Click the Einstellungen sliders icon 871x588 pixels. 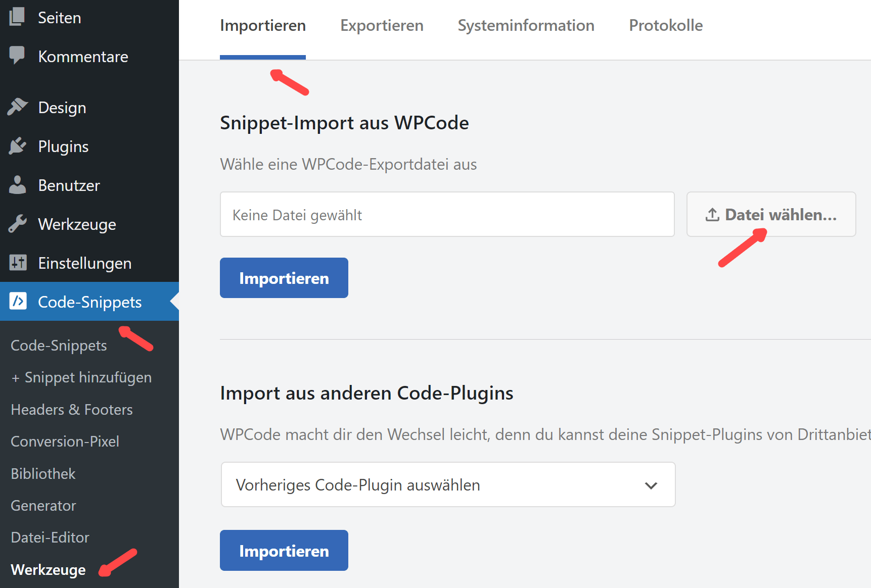(18, 263)
